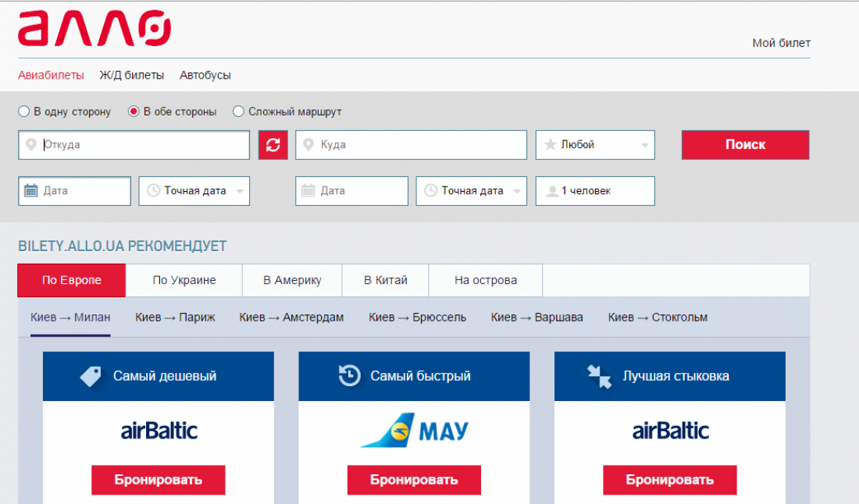
Task: Select the В одну сторону radio button
Action: coord(23,112)
